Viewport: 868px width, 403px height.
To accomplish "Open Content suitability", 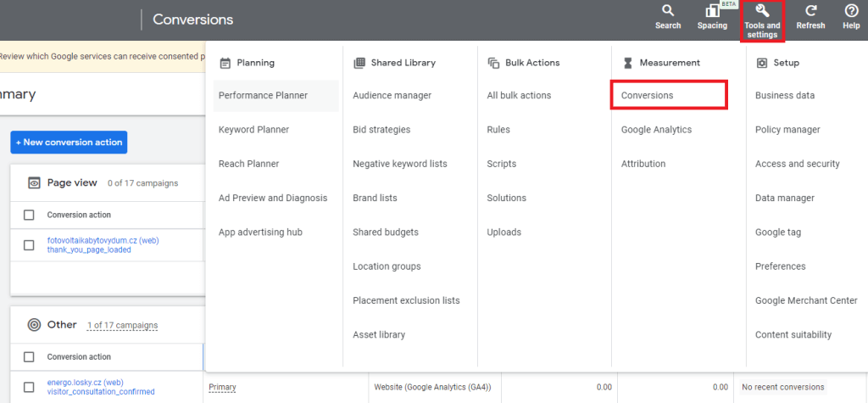I will [x=793, y=335].
